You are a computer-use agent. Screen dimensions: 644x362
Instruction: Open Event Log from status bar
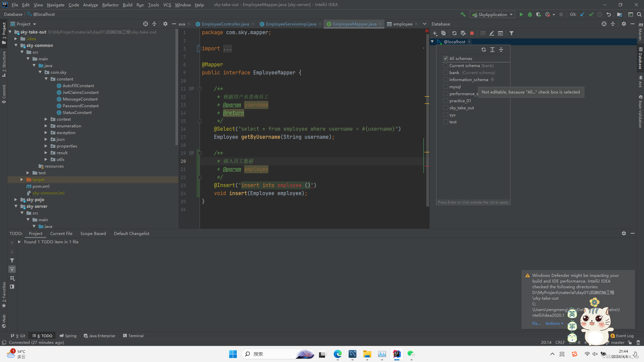coord(622,336)
